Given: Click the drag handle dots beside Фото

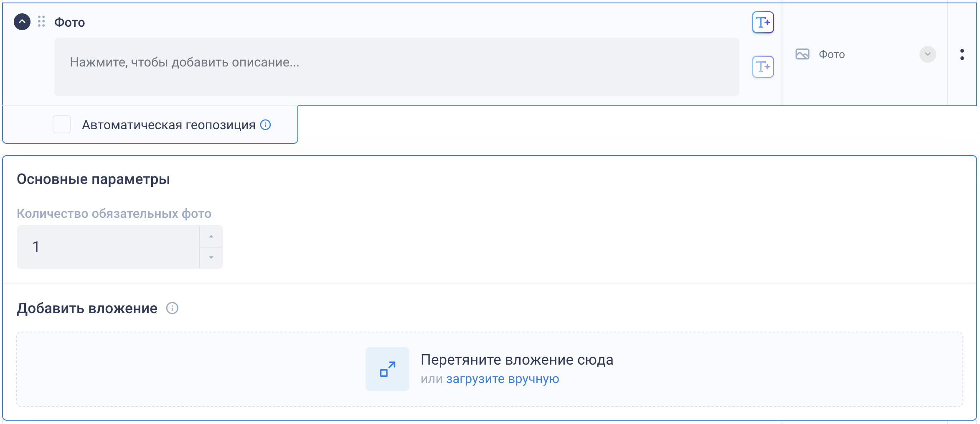Looking at the screenshot, I should click(41, 22).
